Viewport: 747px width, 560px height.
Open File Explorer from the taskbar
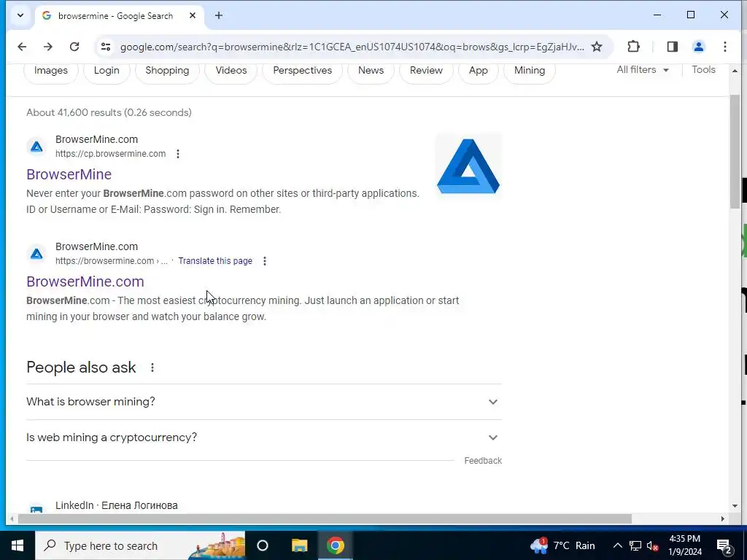point(299,545)
